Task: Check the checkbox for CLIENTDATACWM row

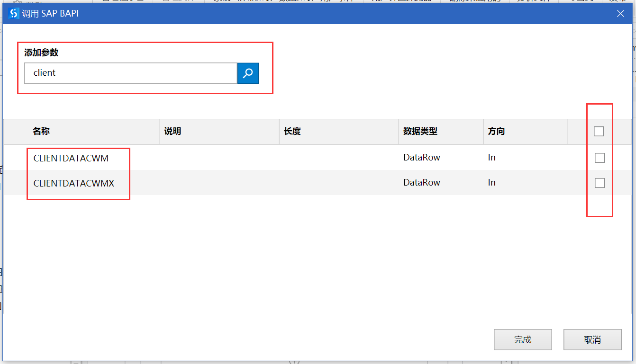Action: pyautogui.click(x=599, y=158)
